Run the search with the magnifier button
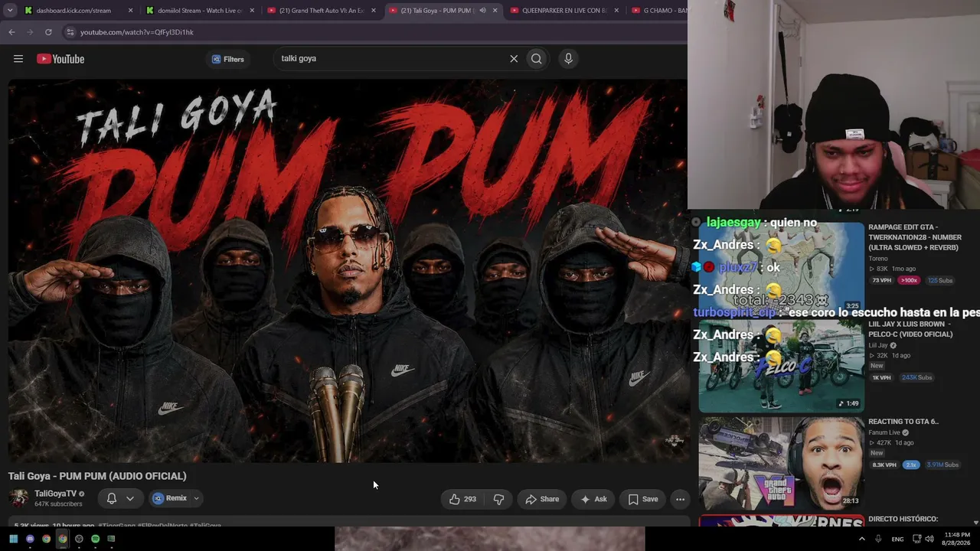 point(537,59)
